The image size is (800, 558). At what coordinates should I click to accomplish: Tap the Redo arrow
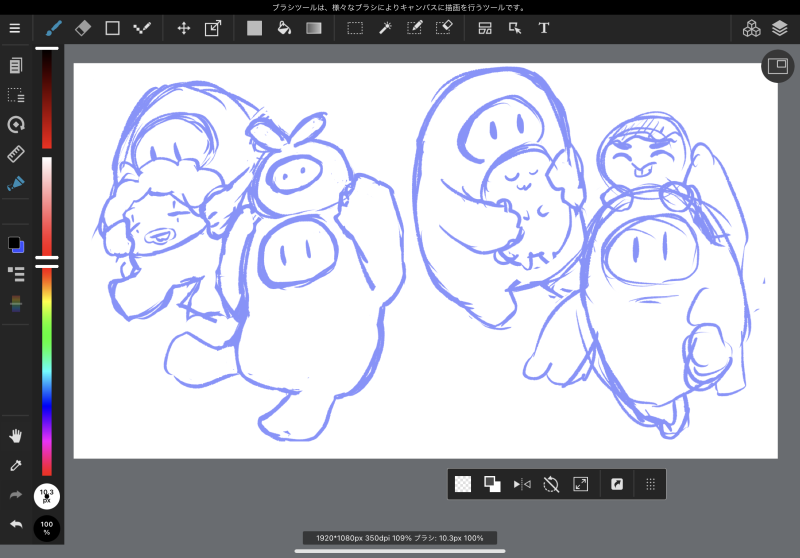pos(16,495)
